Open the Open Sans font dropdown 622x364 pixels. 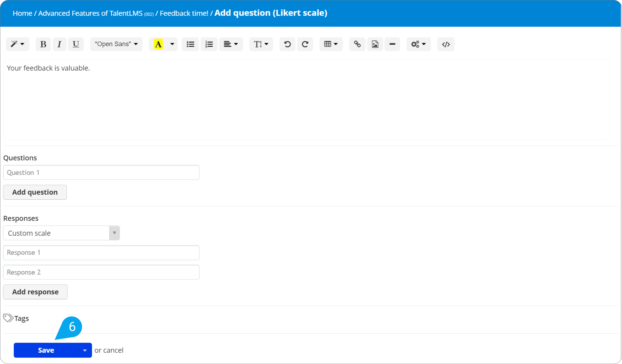(116, 44)
